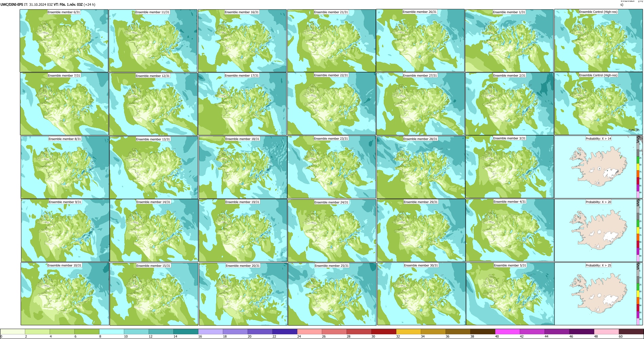Choose the Ensemble member 17/31 map

[x=242, y=104]
